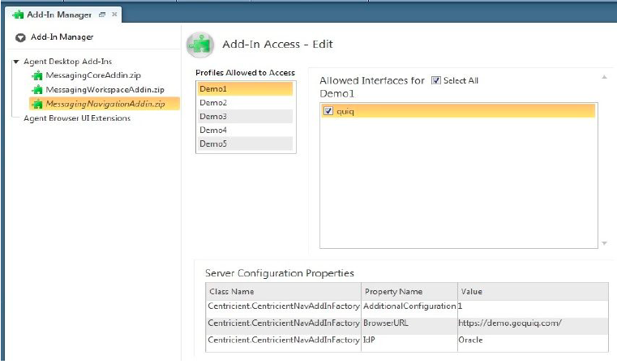Click the Property Name column header

[409, 292]
